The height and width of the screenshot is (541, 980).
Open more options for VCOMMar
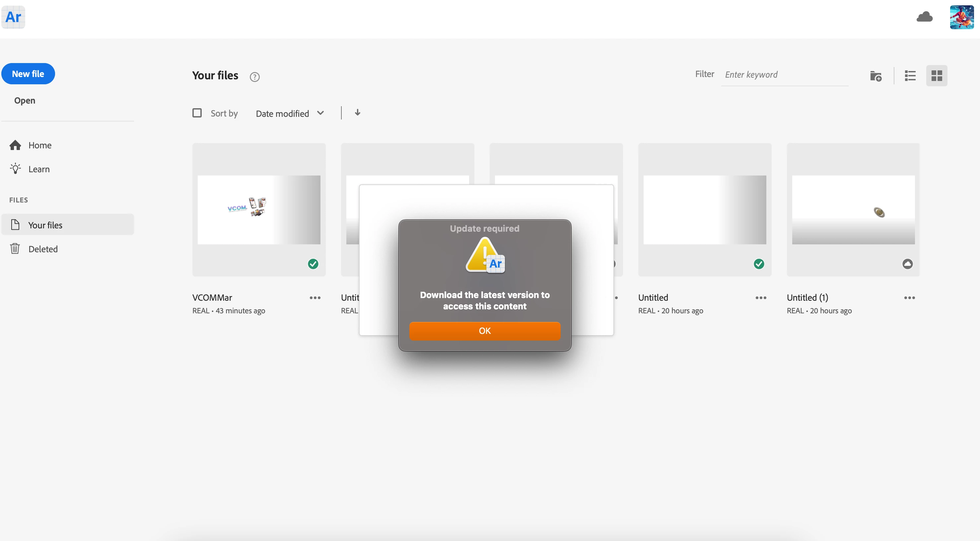click(315, 298)
